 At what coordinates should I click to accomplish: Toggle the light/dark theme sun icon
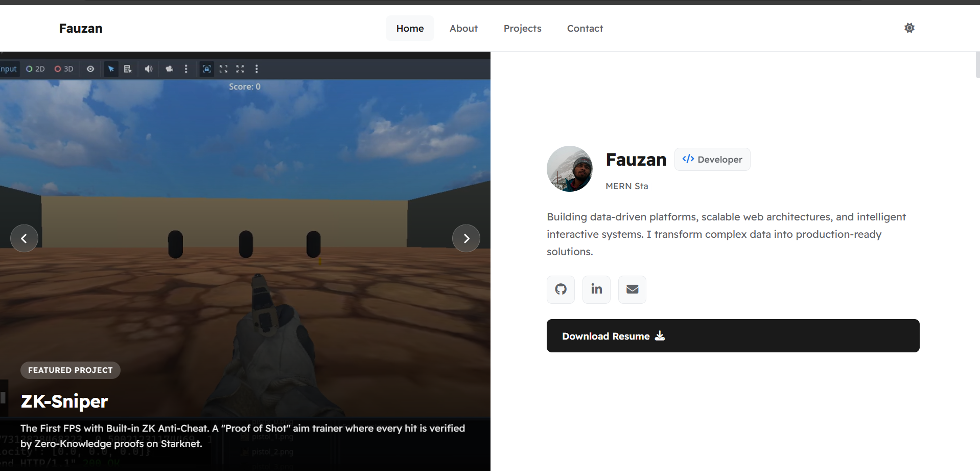point(909,28)
